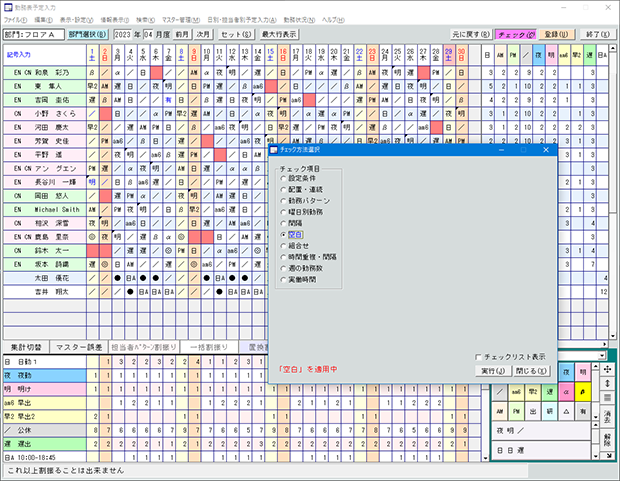Click the マスター誤差 button
620x482 pixels.
click(79, 347)
